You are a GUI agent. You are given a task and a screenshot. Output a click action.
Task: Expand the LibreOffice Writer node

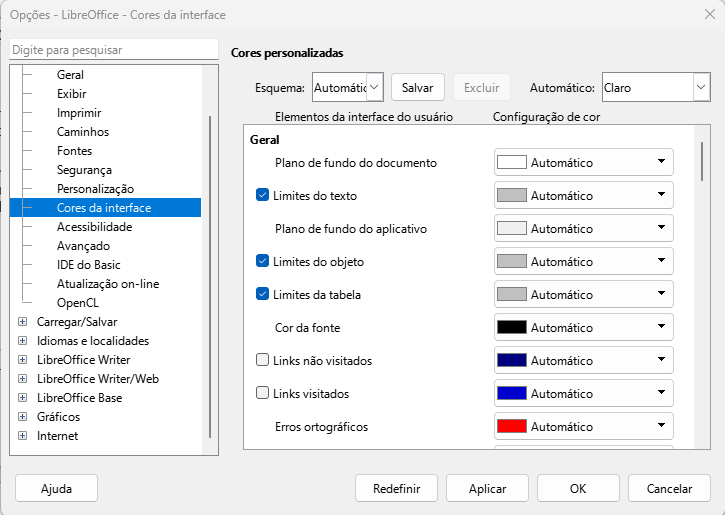[x=22, y=360]
